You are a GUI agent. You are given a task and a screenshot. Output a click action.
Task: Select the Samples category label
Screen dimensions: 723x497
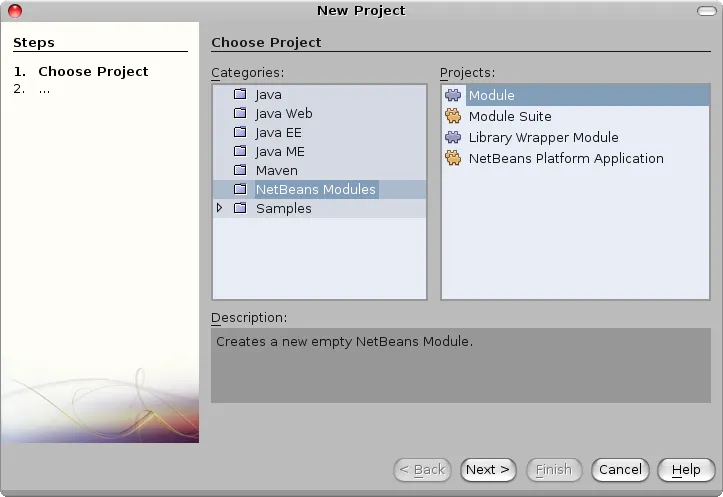[x=284, y=208]
